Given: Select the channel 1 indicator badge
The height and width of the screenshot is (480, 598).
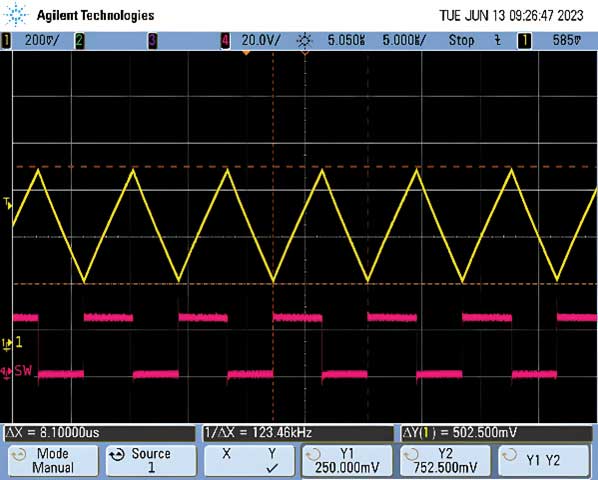Looking at the screenshot, I should (6, 40).
